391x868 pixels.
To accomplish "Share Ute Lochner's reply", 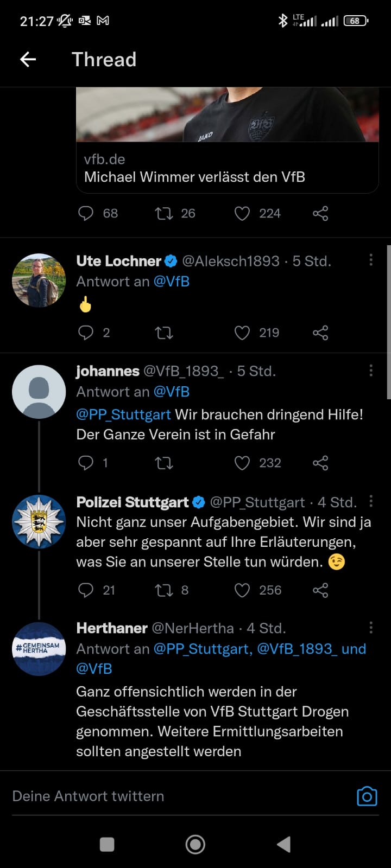I will point(320,333).
